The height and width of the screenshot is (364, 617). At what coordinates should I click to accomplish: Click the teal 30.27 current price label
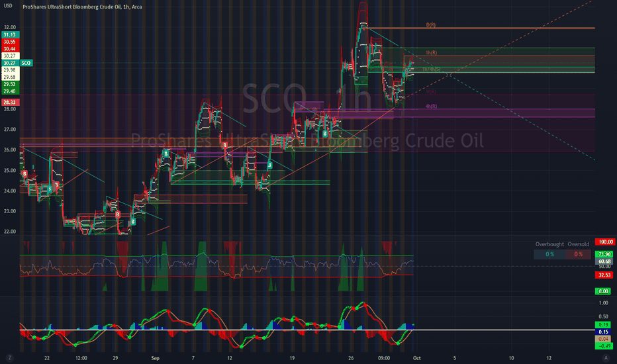coord(10,63)
